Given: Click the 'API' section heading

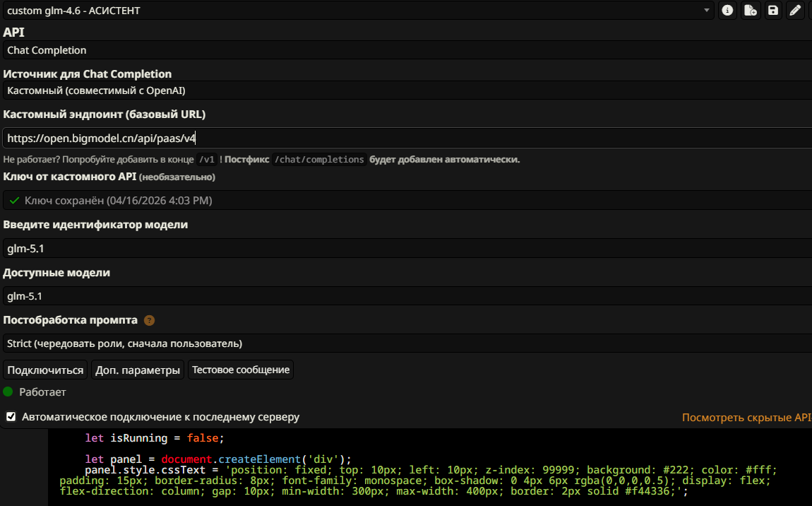Looking at the screenshot, I should (x=13, y=32).
